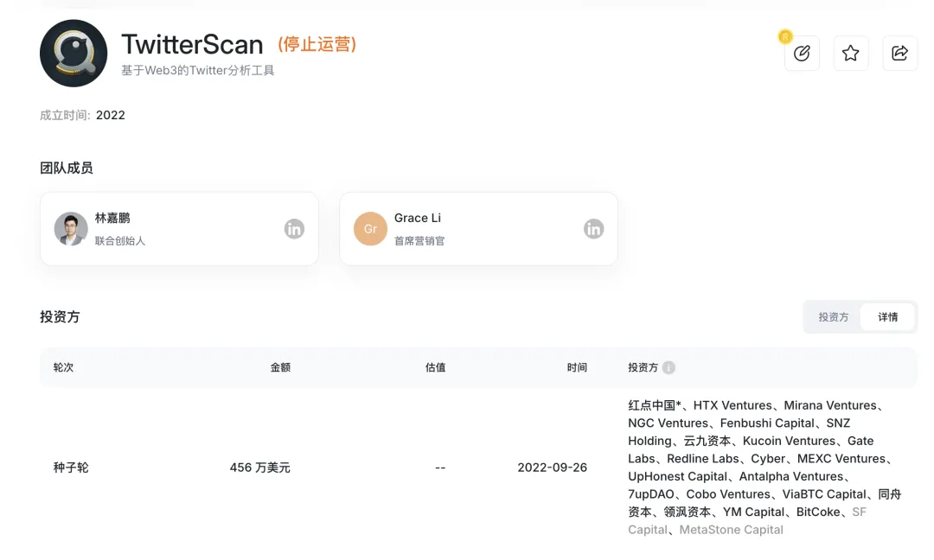Image resolution: width=934 pixels, height=560 pixels.
Task: Click the yellow R badge on edit button
Action: click(785, 37)
